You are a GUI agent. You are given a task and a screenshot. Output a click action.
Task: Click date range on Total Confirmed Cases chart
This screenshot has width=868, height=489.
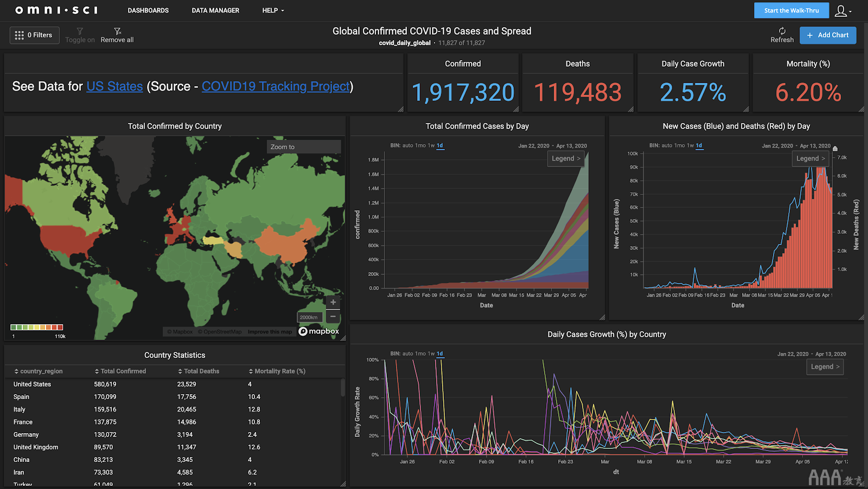point(552,146)
